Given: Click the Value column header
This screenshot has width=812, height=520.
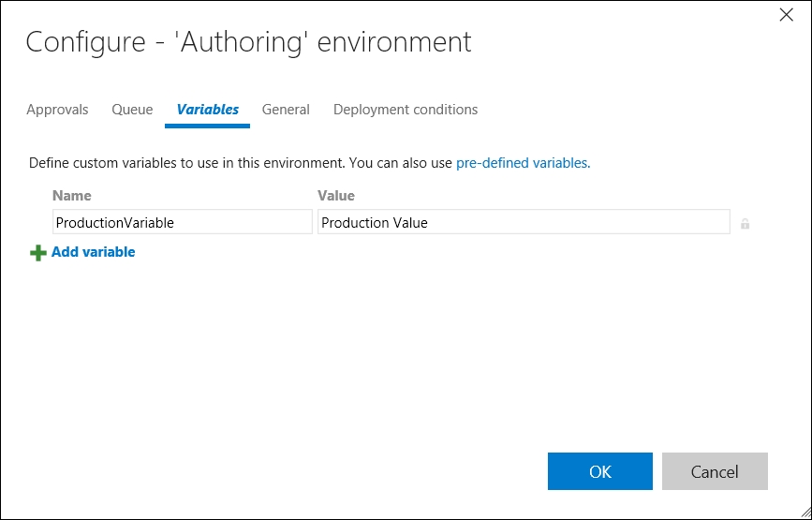Looking at the screenshot, I should tap(336, 196).
